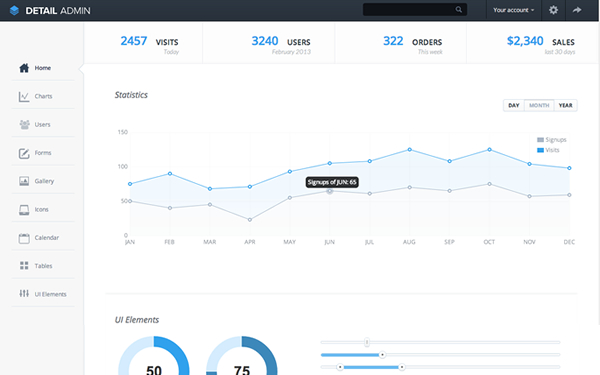Click the AUG visits data point

(x=409, y=150)
